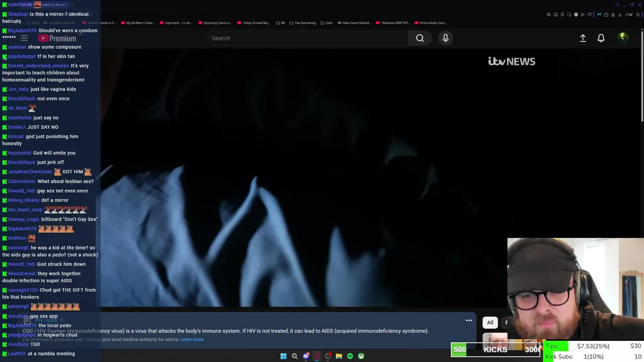Image resolution: width=644 pixels, height=362 pixels.
Task: Open the Chibi bookmarks folder
Action: (x=327, y=23)
